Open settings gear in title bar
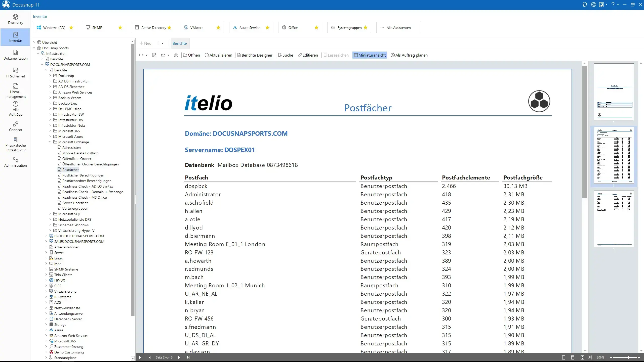 (593, 5)
